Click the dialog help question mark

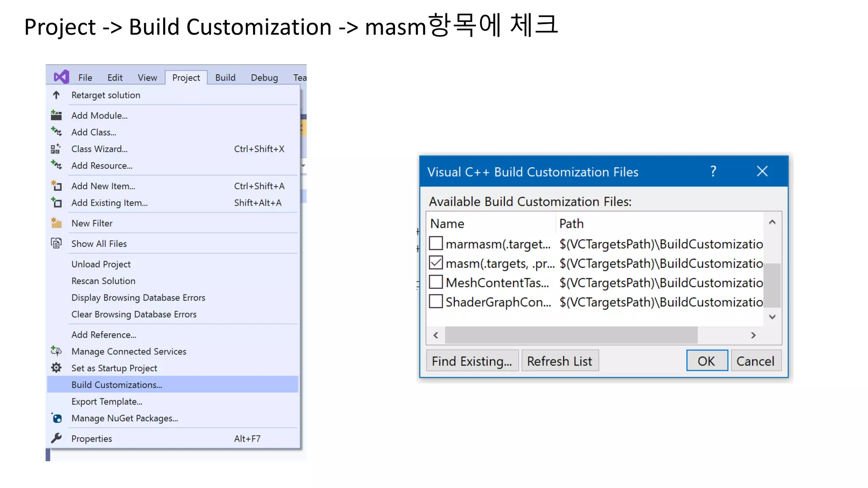713,171
